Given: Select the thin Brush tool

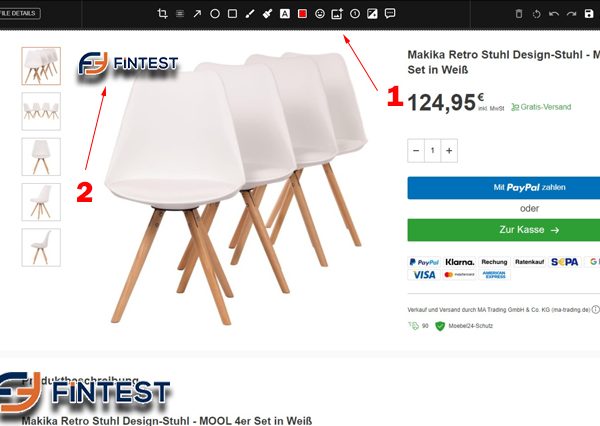Looking at the screenshot, I should (x=250, y=14).
